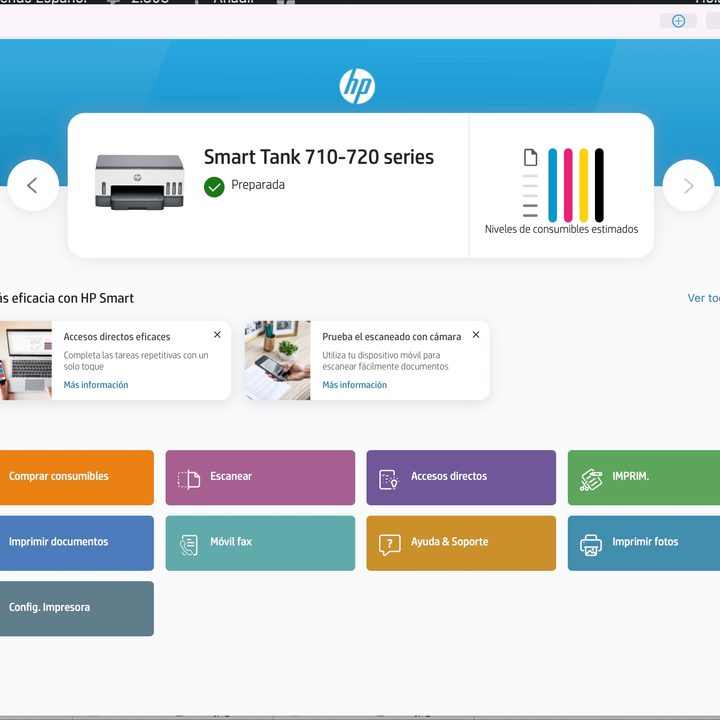Click the Imprimir fotos printer icon
The width and height of the screenshot is (720, 720).
coord(591,543)
